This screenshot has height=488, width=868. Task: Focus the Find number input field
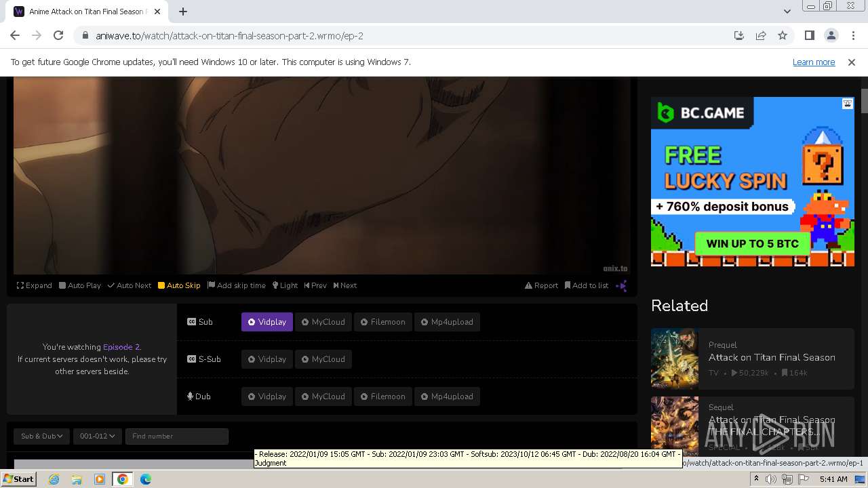[176, 436]
